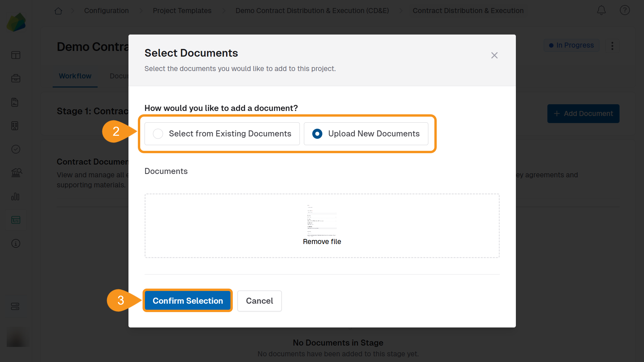Screen dimensions: 644x362
Task: Click the info circle sidebar icon
Action: [x=16, y=243]
